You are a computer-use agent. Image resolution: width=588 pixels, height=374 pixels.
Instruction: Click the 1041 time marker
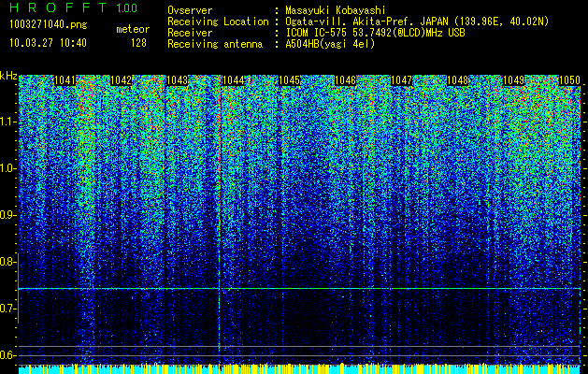click(x=65, y=80)
